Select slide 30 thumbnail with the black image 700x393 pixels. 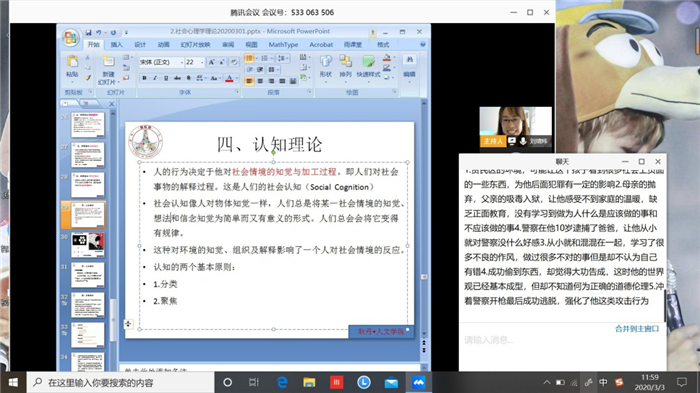[88, 244]
